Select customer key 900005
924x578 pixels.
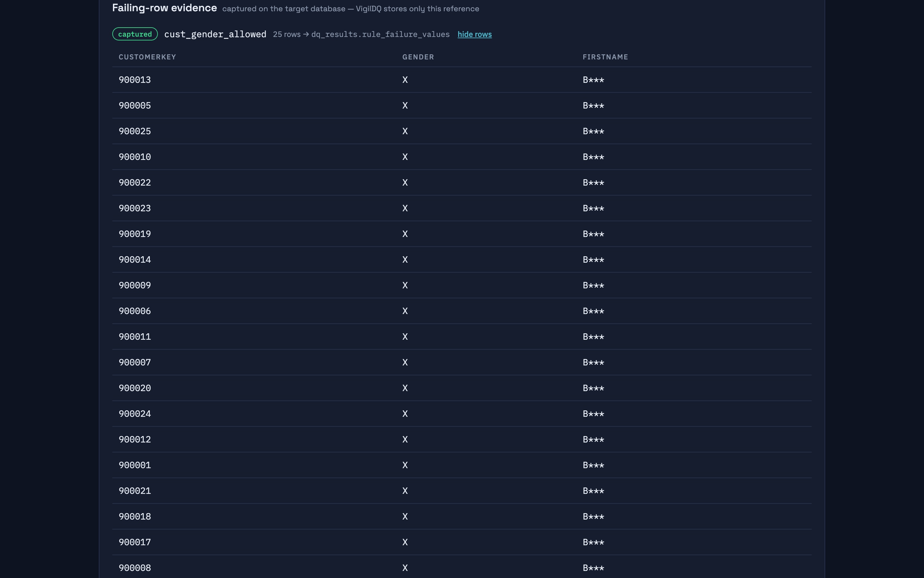(x=135, y=106)
